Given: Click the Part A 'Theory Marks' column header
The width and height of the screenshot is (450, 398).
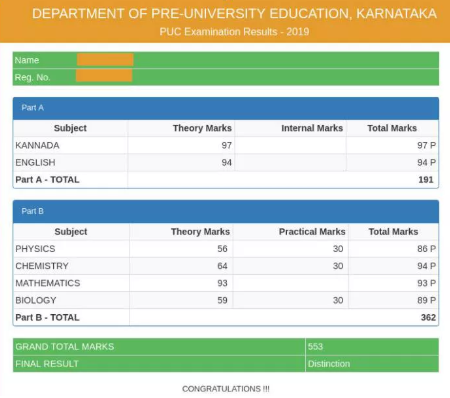Looking at the screenshot, I should (x=202, y=128).
